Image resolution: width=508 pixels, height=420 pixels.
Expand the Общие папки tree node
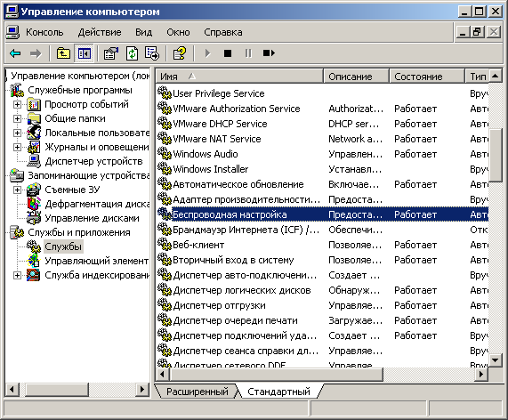(17, 118)
